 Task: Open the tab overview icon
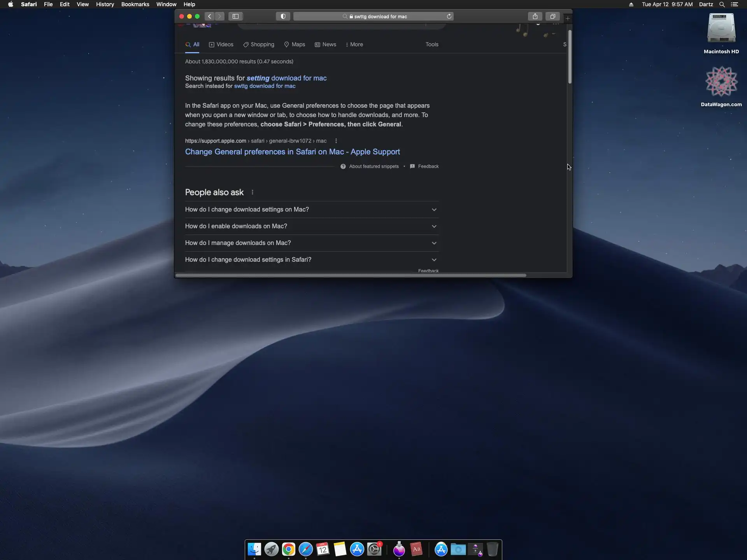coord(552,16)
